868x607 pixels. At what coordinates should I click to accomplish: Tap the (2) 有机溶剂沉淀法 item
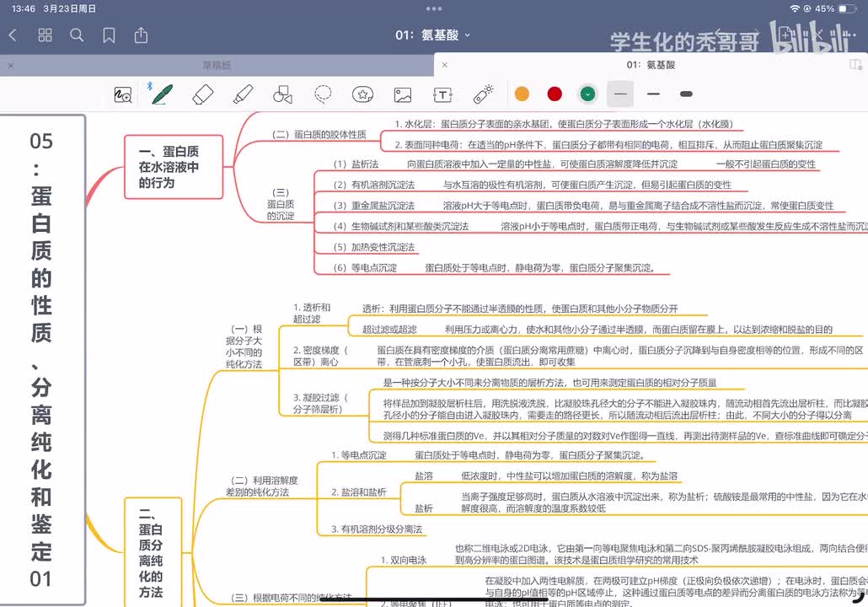373,185
